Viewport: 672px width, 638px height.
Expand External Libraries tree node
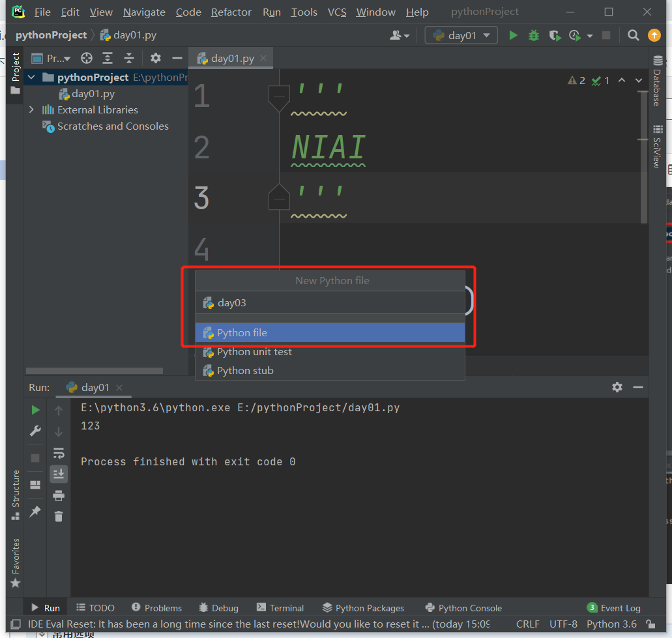click(x=31, y=109)
